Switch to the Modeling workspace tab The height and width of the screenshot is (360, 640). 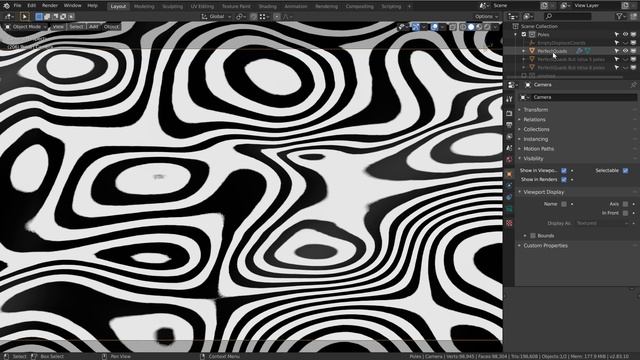(x=144, y=7)
